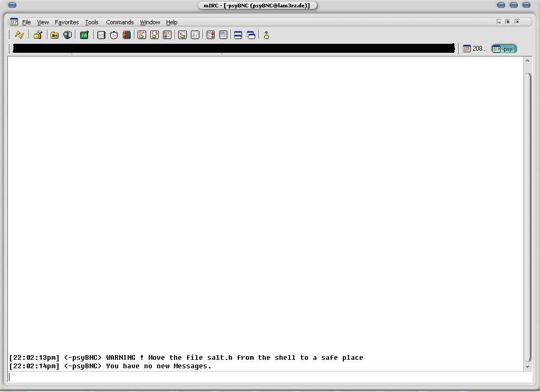
Task: Click the salt.h WARNING message line
Action: 186,358
